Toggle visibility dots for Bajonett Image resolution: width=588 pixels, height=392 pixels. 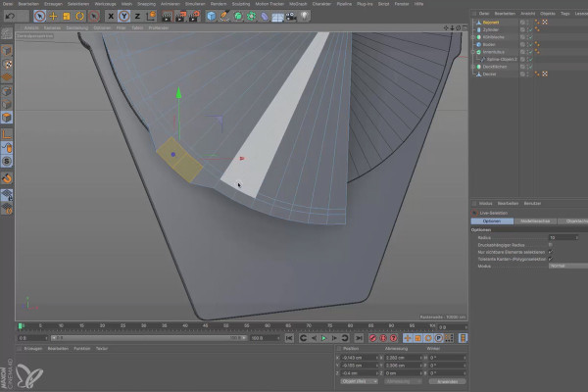[527, 23]
